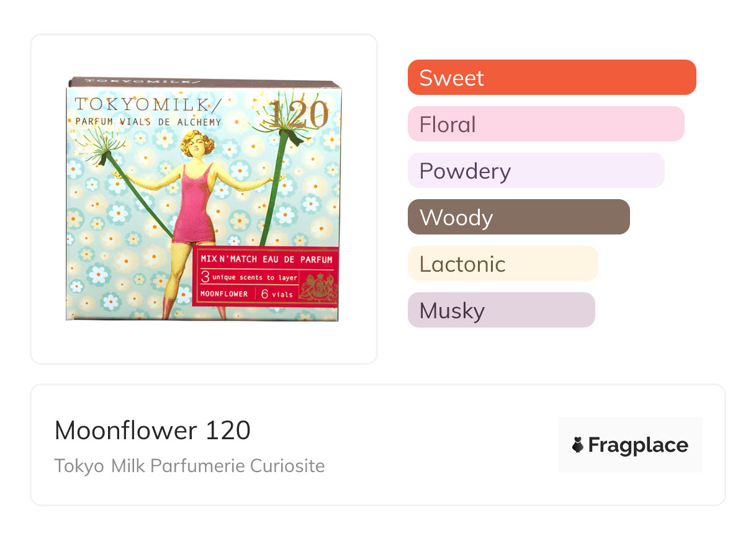Click the Parfum Vials de Alchemy text
Image resolution: width=756 pixels, height=536 pixels.
click(148, 122)
